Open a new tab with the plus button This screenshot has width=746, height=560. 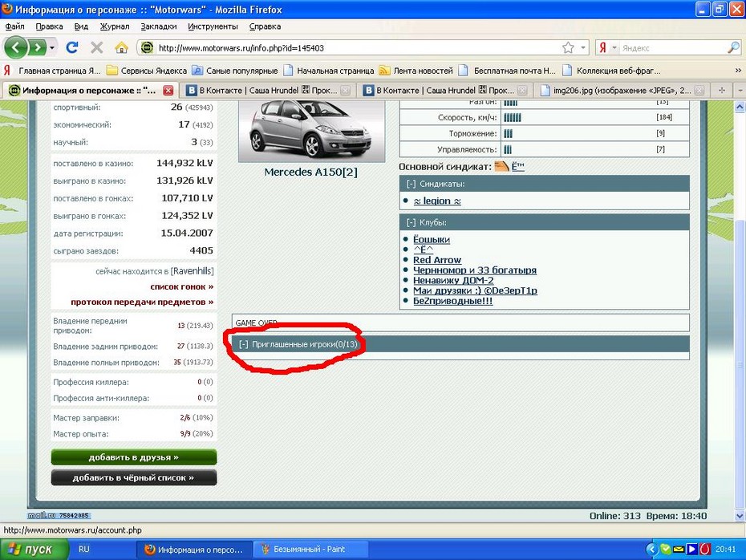[x=722, y=90]
